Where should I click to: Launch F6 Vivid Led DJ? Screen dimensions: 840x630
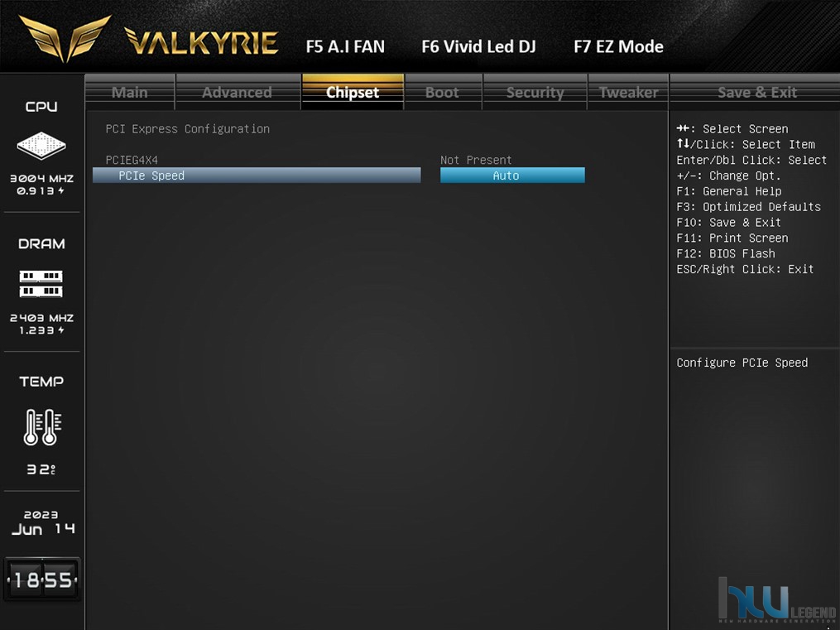click(478, 46)
